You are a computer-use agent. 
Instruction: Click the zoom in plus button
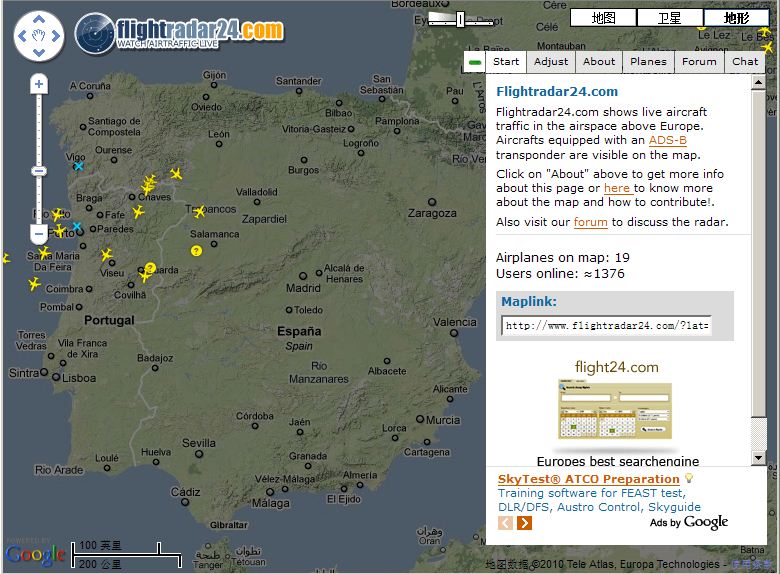click(39, 85)
